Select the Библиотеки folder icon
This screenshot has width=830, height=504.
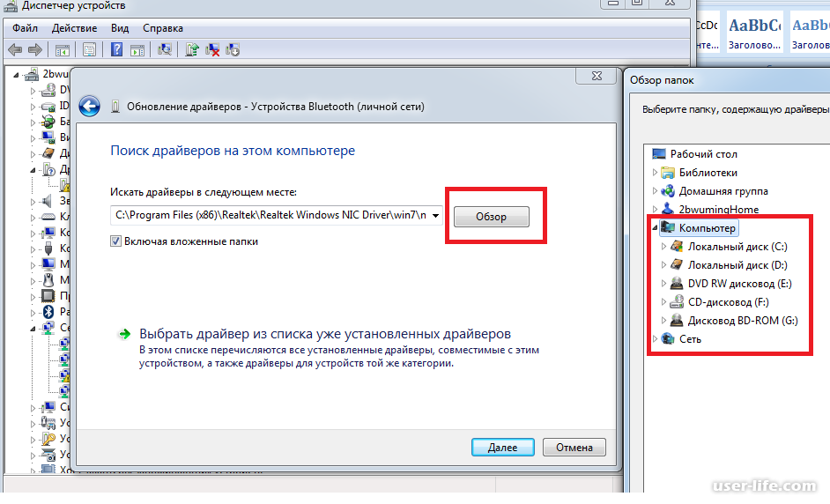668,173
